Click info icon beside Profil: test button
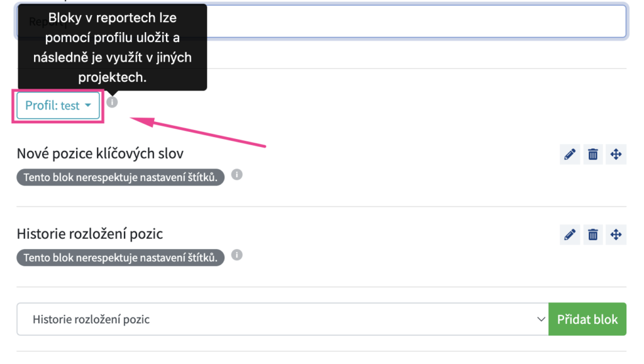 click(112, 102)
